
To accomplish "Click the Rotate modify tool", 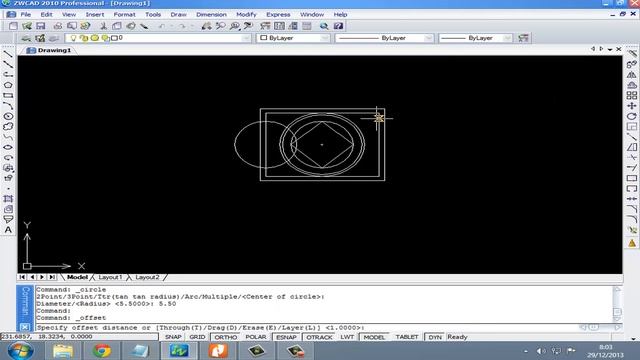I will coord(632,116).
